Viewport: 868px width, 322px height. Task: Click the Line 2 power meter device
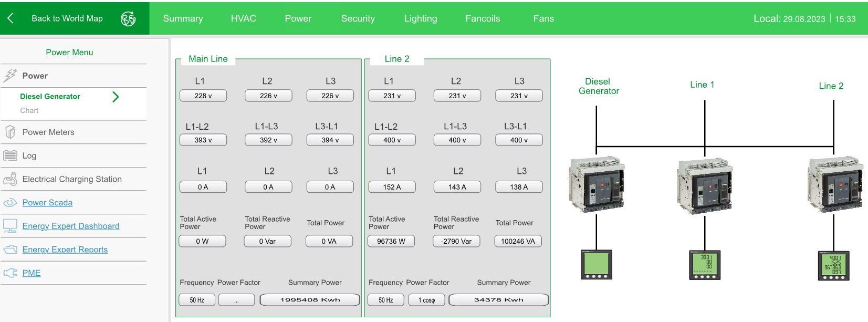pos(833,265)
